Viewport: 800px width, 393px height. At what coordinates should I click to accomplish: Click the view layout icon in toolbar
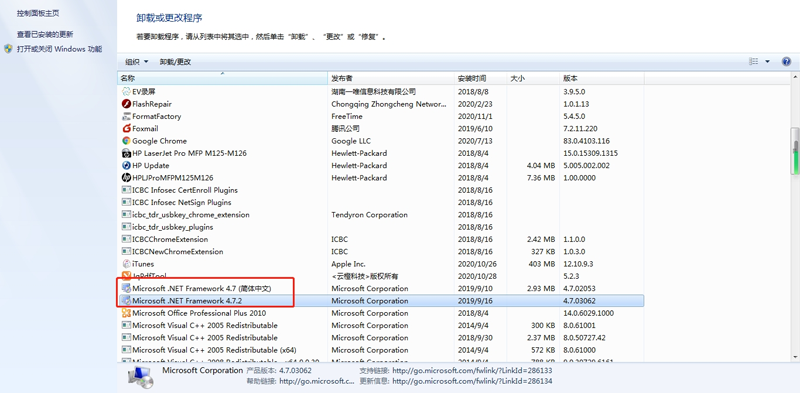coord(754,62)
